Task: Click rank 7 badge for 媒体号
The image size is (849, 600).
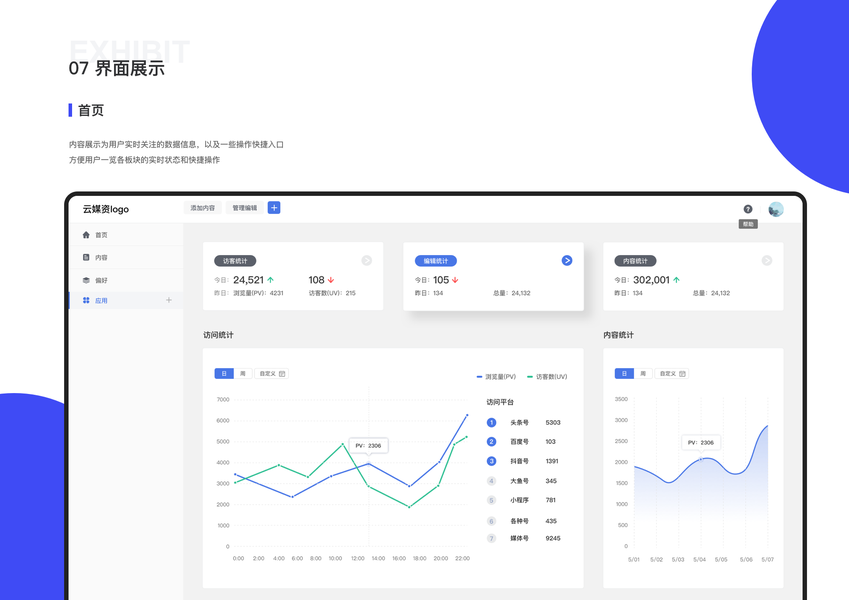Action: coord(492,538)
